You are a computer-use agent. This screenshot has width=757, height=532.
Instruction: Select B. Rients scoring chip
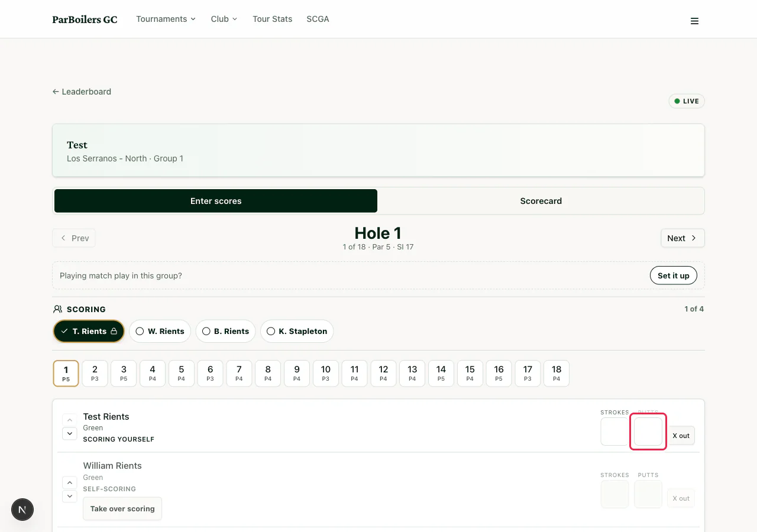point(225,331)
